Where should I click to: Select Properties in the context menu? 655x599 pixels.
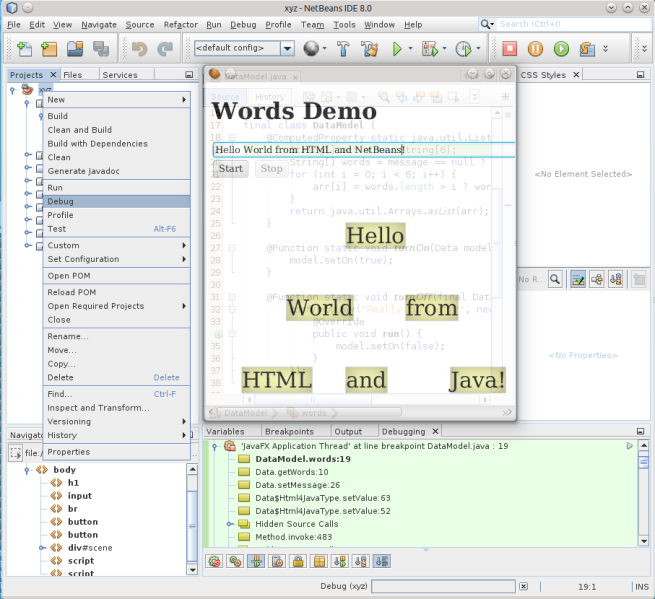(x=117, y=452)
